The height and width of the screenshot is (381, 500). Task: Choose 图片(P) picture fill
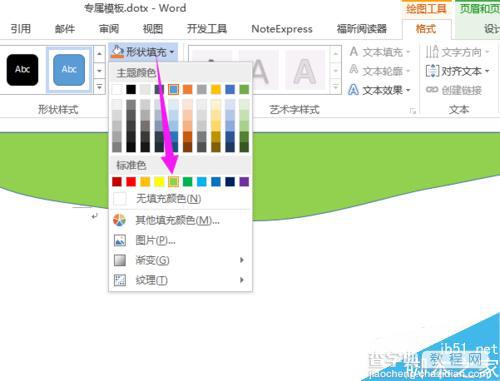click(x=180, y=240)
